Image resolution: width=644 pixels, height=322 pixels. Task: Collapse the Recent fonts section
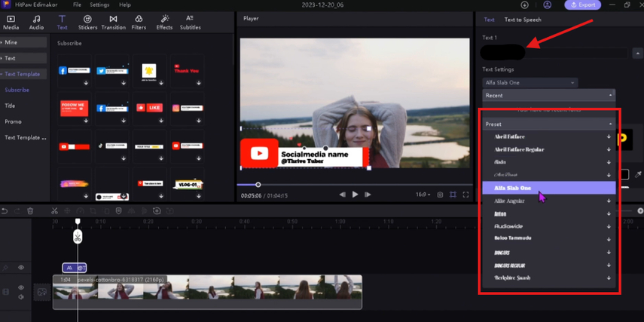[x=610, y=96]
